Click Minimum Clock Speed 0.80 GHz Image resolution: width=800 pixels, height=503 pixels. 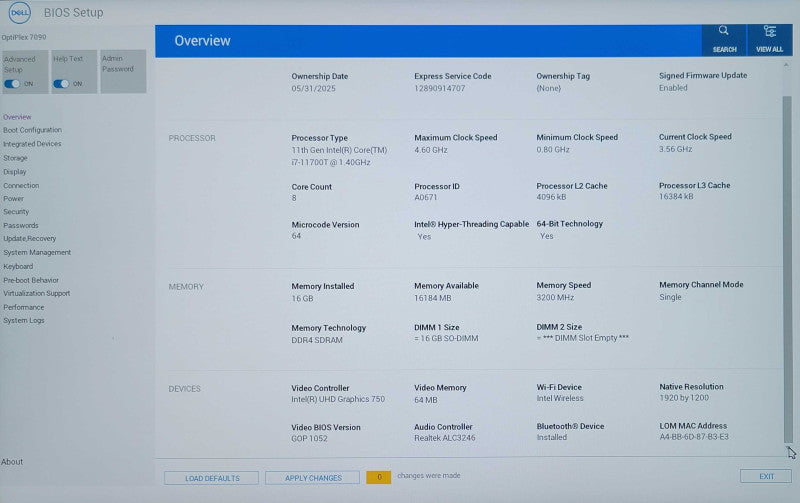coord(553,149)
